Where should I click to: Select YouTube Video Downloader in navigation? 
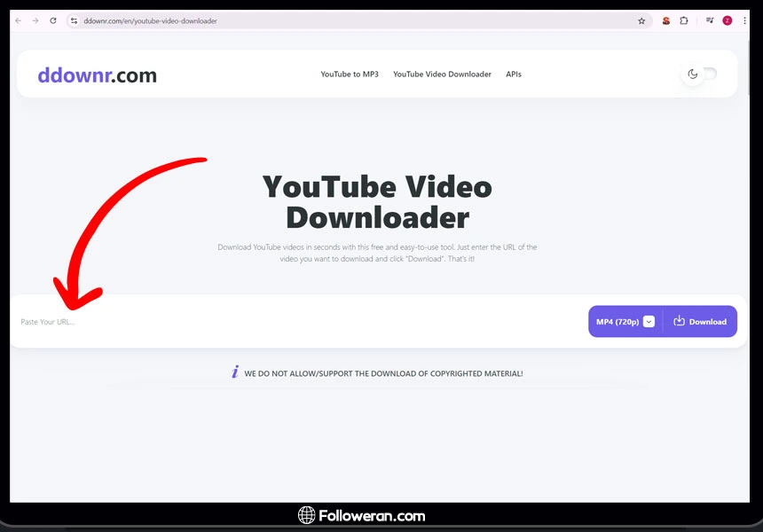pyautogui.click(x=442, y=74)
